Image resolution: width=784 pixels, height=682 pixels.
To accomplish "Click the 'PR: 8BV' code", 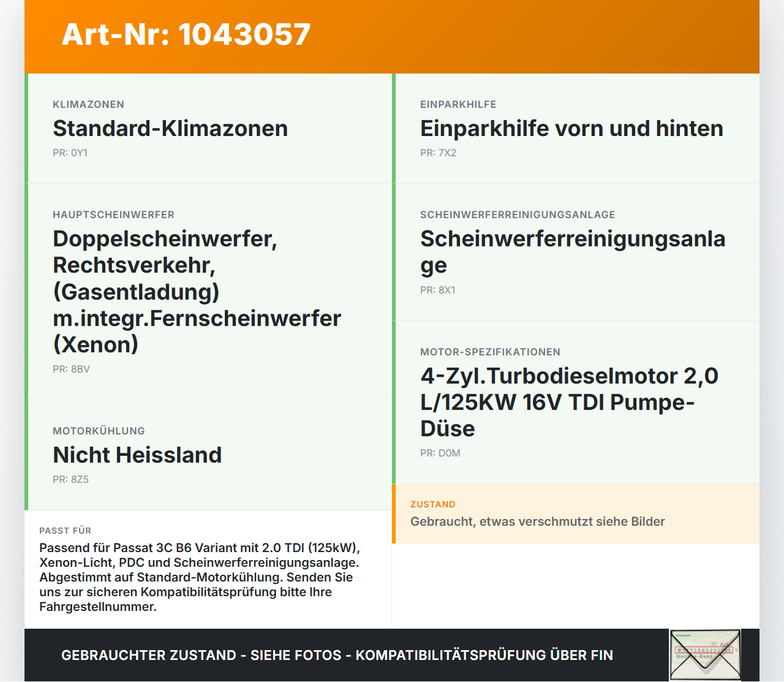I will point(71,369).
